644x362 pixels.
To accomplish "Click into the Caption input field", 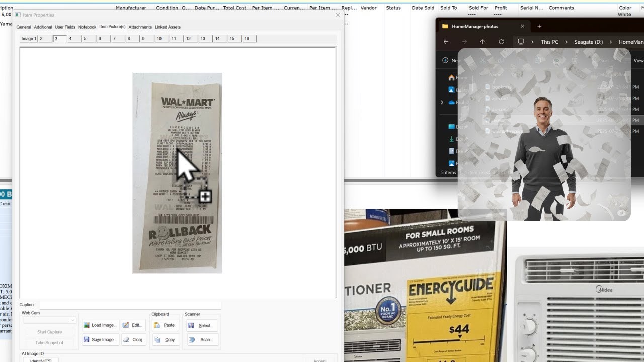I will (130, 305).
